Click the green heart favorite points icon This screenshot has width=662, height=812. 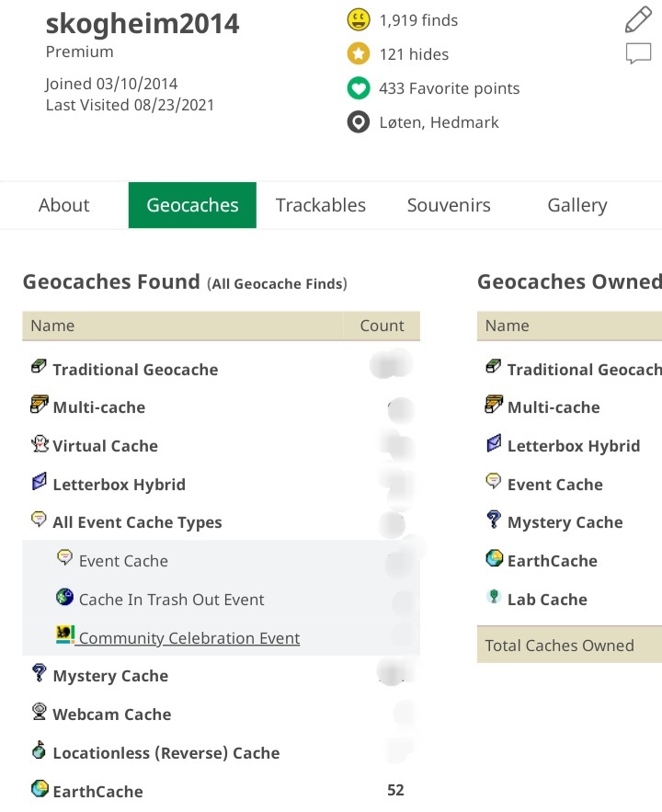point(359,88)
